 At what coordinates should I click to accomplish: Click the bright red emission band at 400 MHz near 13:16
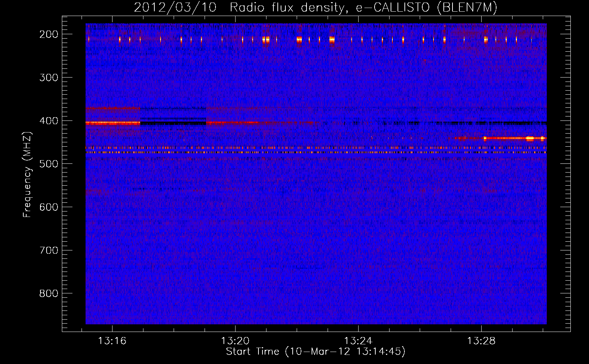coord(113,123)
